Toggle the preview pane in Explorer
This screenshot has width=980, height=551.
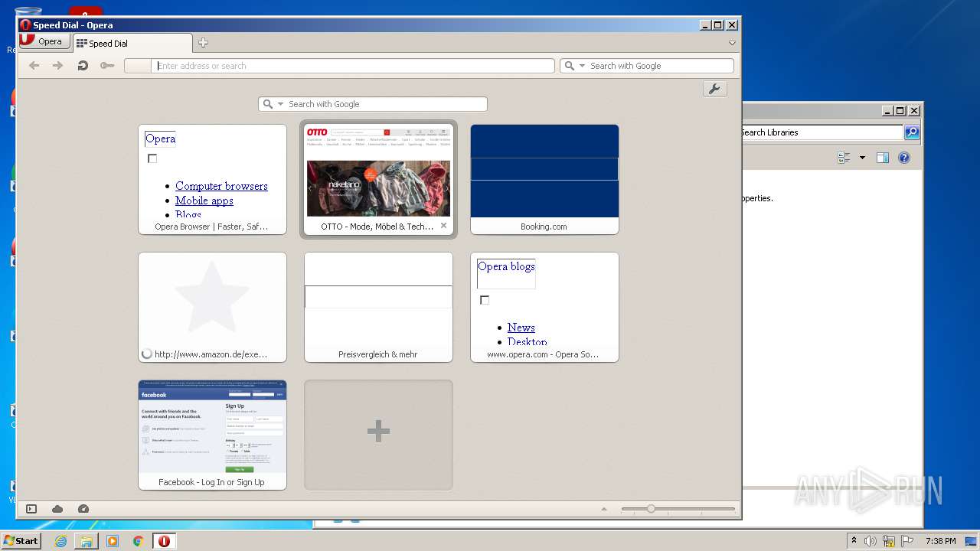882,158
